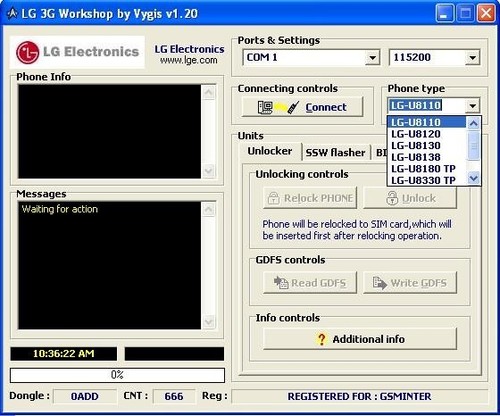The height and width of the screenshot is (416, 500).
Task: Switch to the Unlocker tab
Action: (x=270, y=151)
